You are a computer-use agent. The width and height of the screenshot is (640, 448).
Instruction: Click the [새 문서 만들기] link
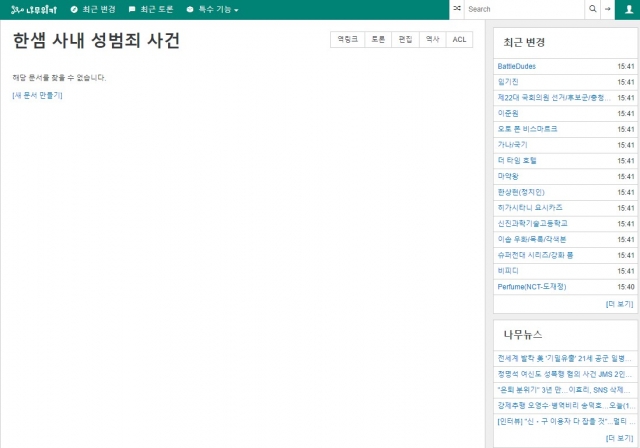click(x=38, y=95)
